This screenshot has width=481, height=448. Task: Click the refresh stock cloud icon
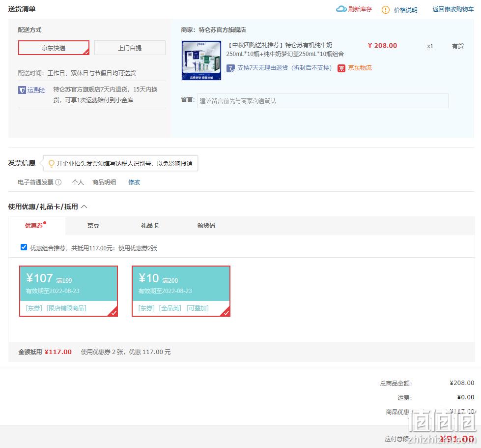click(341, 9)
